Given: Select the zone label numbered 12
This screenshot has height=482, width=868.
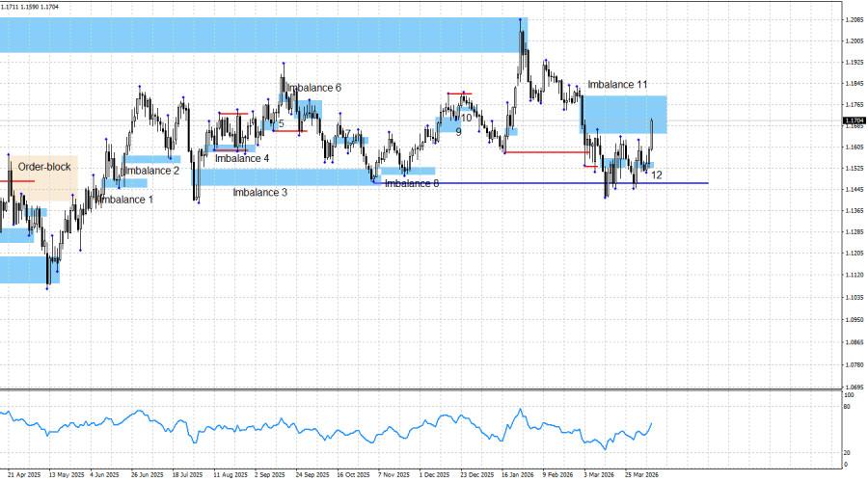Looking at the screenshot, I should point(657,174).
